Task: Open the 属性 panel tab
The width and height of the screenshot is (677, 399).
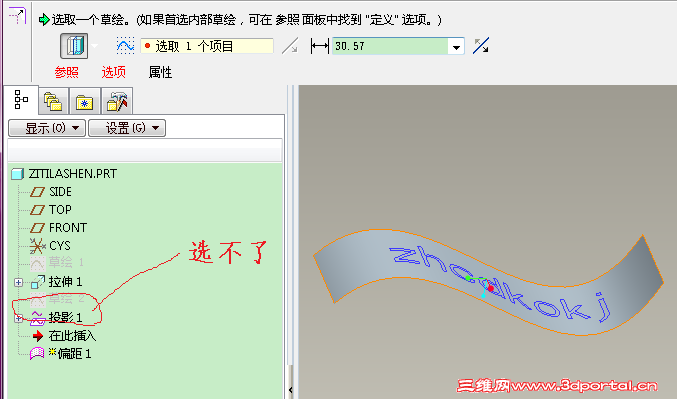Action: coord(160,72)
